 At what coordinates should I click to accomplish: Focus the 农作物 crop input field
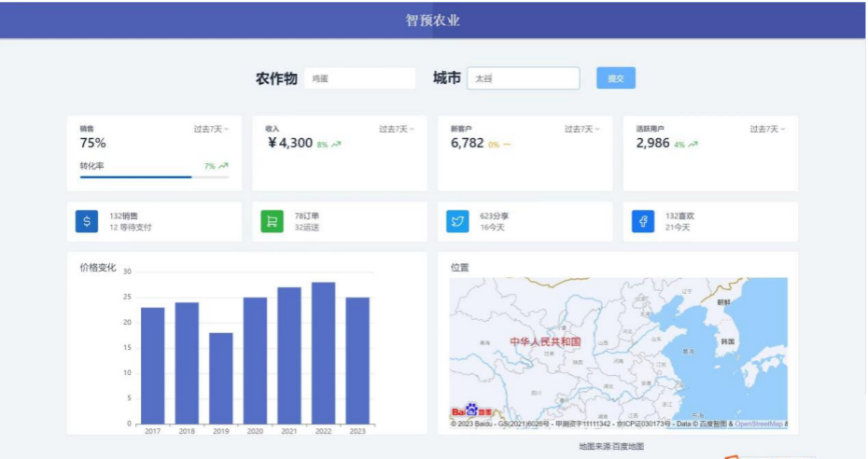pyautogui.click(x=359, y=78)
